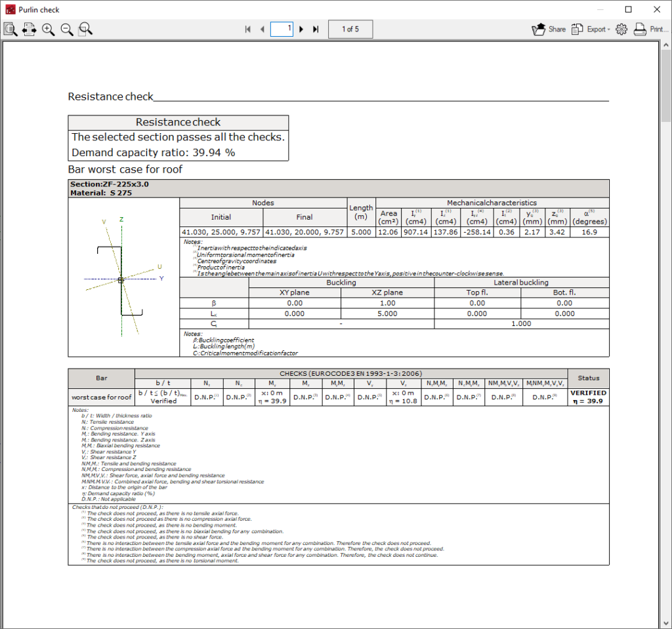Share the purlin check report

tap(549, 29)
